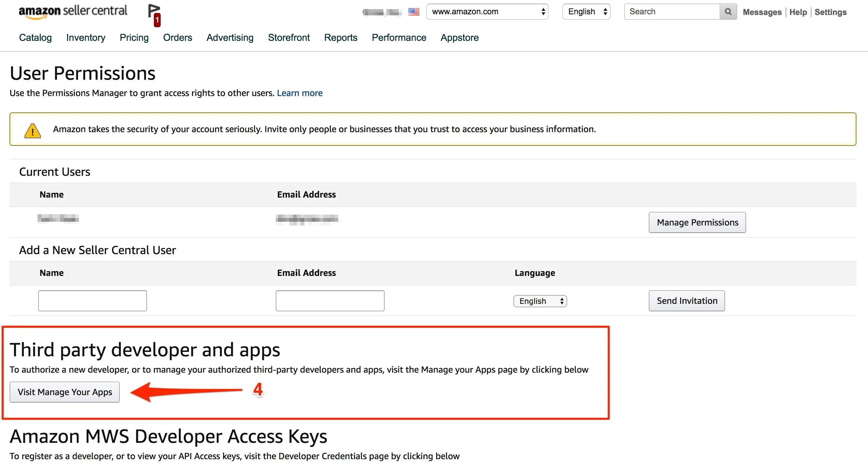The height and width of the screenshot is (466, 868).
Task: Select the Appstore menu item
Action: click(x=459, y=37)
